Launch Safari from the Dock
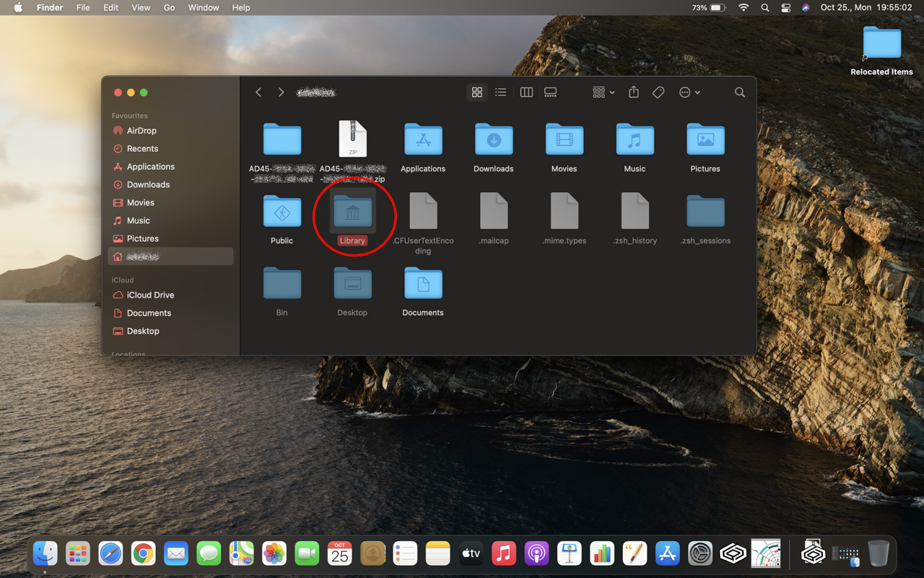Viewport: 924px width, 578px height. coord(110,554)
